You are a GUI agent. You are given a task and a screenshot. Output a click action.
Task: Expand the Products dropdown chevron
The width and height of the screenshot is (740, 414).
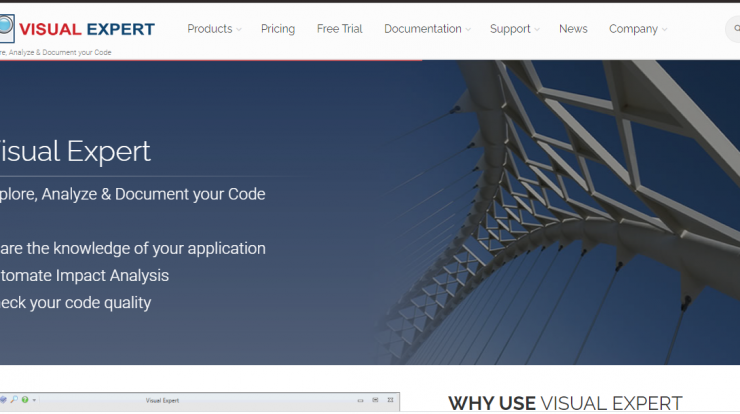point(239,30)
